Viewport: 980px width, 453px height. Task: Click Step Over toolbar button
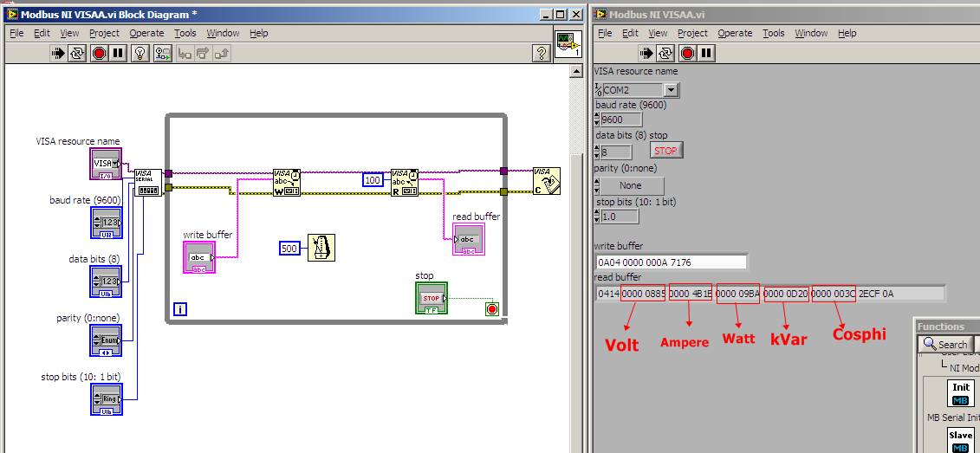(x=203, y=54)
